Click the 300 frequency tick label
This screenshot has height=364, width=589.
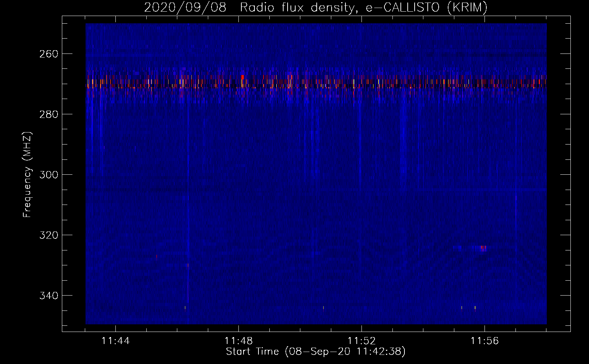(48, 175)
